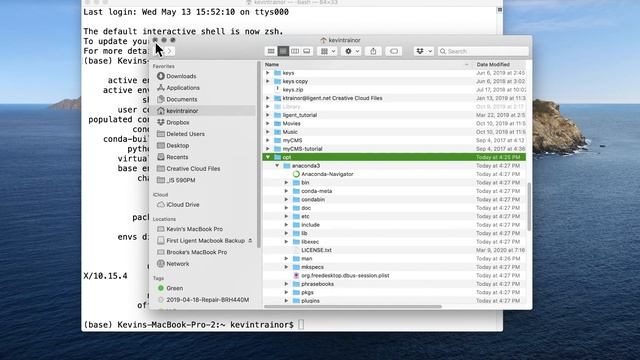This screenshot has width=640, height=360.
Task: Click the file list vertical scrollbar
Action: pos(529,207)
